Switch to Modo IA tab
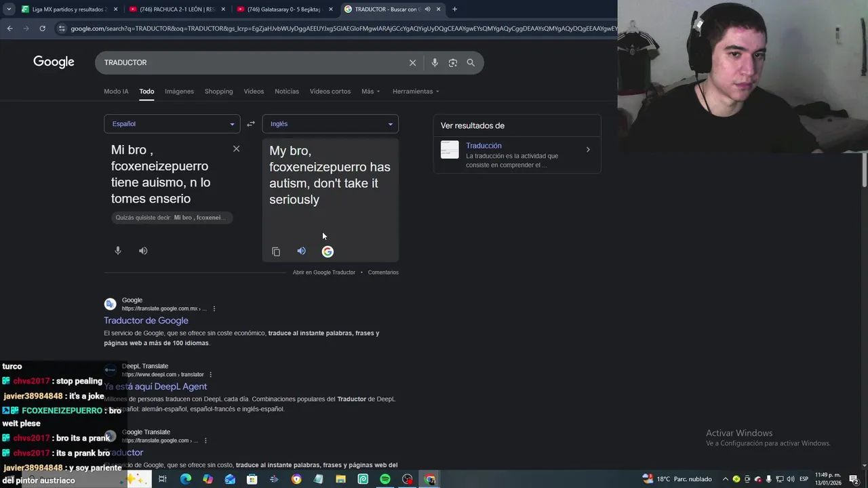868x488 pixels. pos(116,91)
